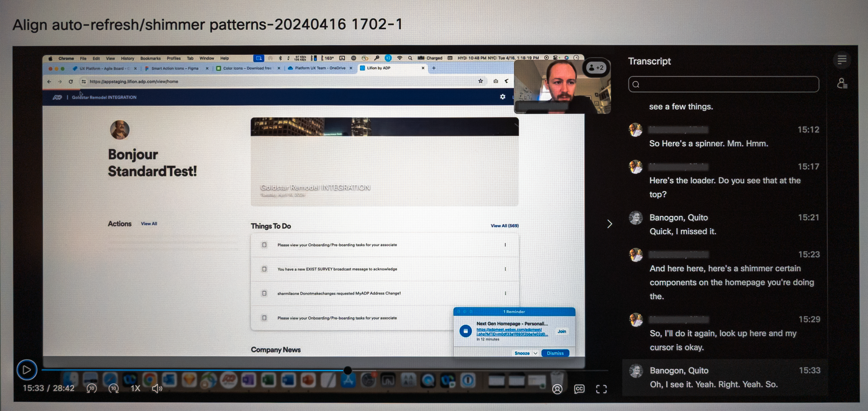
Task: Open a new browser tab with the plus icon
Action: point(434,68)
